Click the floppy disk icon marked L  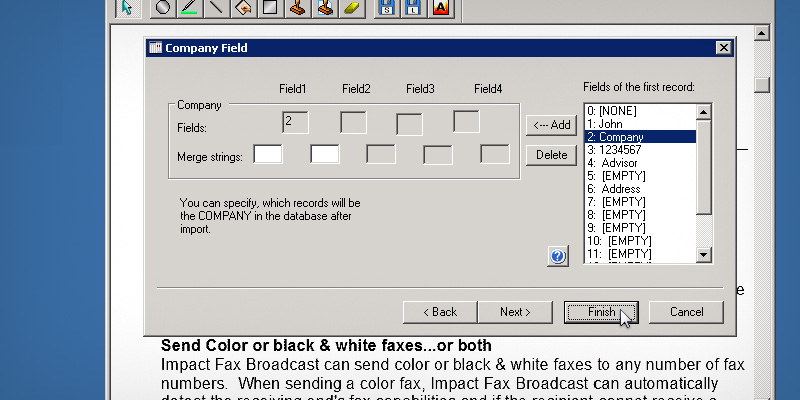[x=413, y=8]
